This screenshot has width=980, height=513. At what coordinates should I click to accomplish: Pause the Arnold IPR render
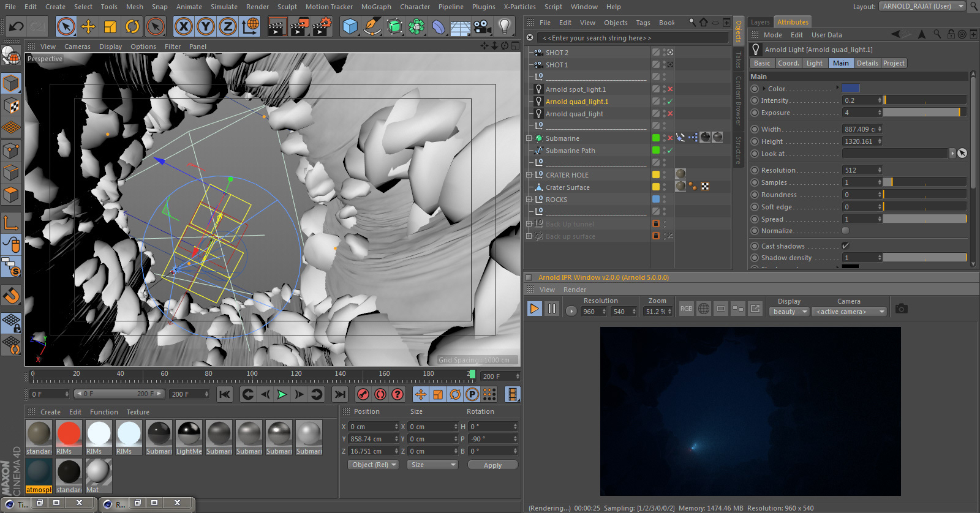[552, 309]
